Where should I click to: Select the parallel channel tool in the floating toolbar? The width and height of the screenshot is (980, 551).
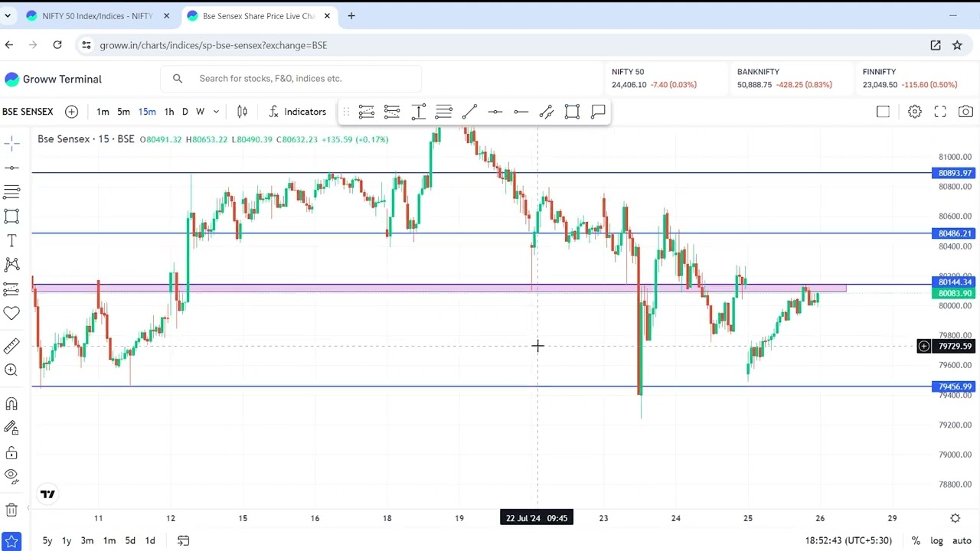[x=547, y=112]
